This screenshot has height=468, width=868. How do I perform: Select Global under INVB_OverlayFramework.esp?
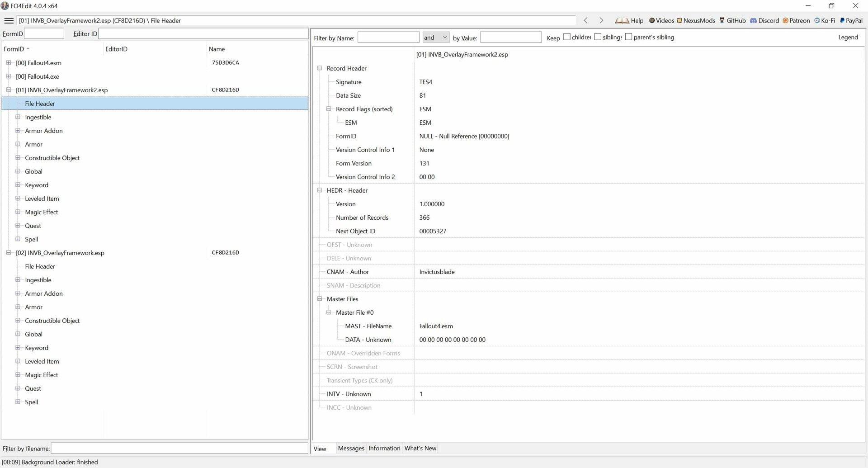33,334
